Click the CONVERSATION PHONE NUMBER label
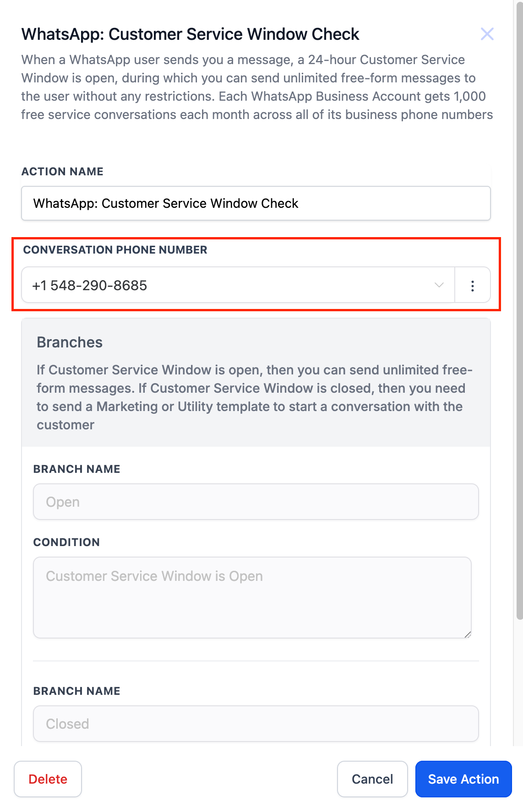Viewport: 523px width, 812px height. (x=115, y=250)
